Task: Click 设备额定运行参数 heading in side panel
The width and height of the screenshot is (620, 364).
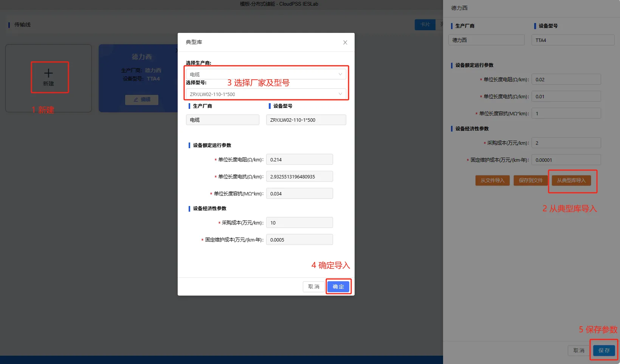Action: pos(474,65)
